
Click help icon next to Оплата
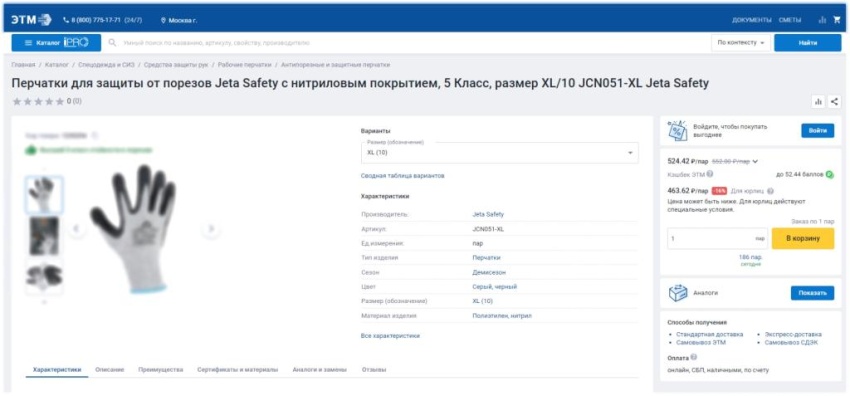pyautogui.click(x=694, y=358)
